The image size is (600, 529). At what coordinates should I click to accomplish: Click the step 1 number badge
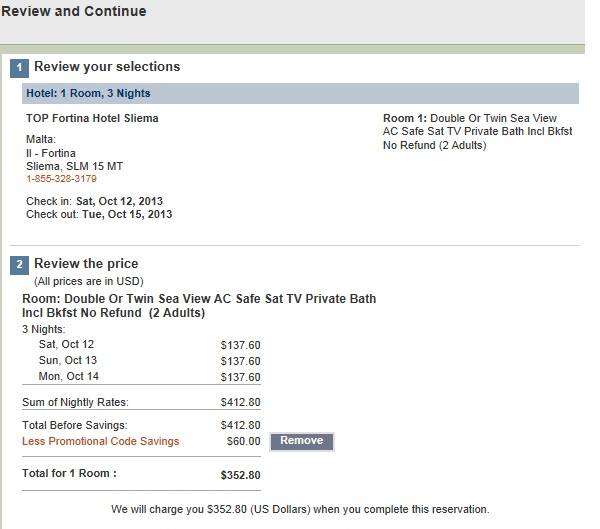(x=19, y=68)
